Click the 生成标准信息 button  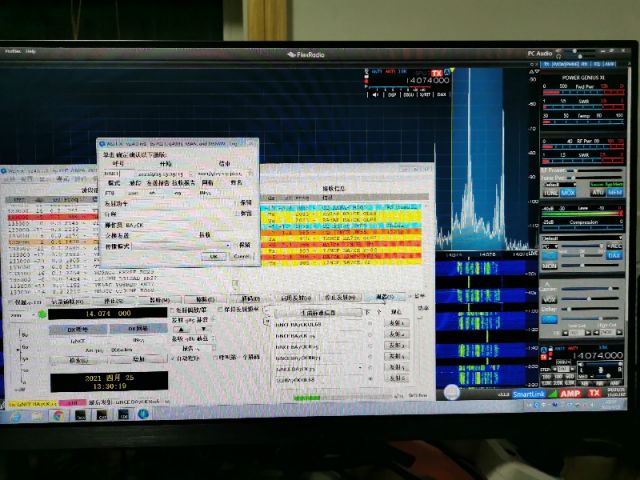pos(318,313)
